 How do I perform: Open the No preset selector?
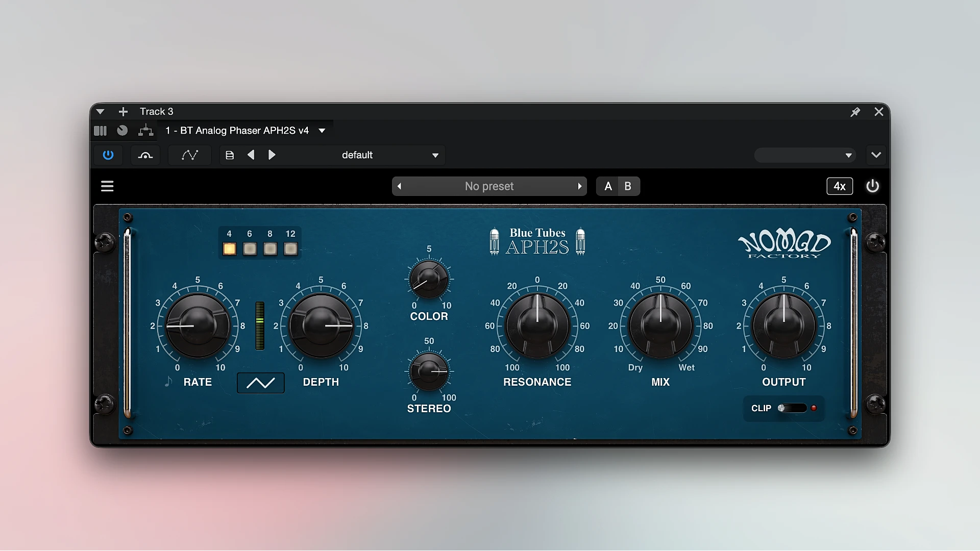click(489, 186)
